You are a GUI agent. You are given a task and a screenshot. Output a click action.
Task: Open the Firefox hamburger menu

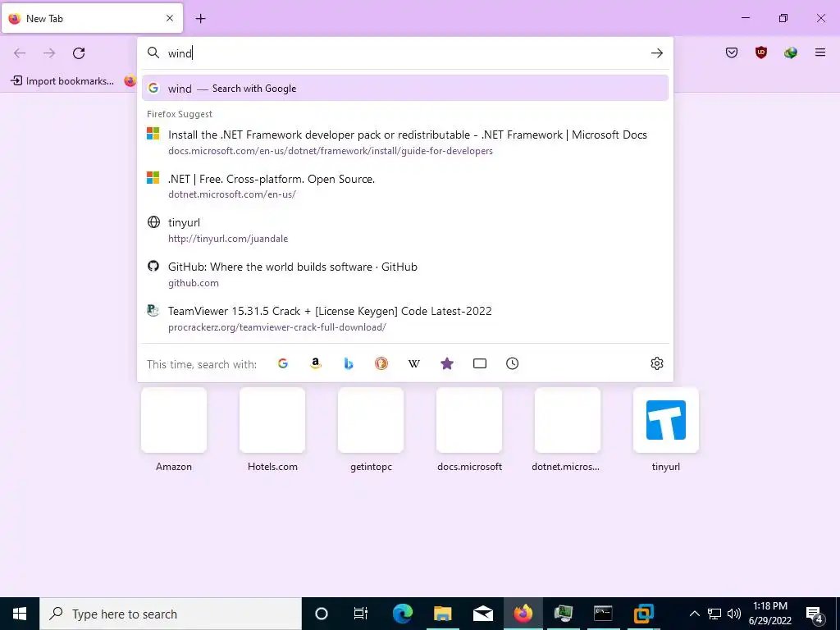click(x=820, y=52)
